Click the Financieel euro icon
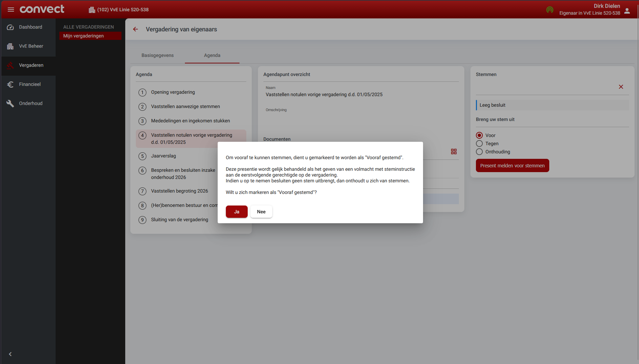 pyautogui.click(x=10, y=85)
